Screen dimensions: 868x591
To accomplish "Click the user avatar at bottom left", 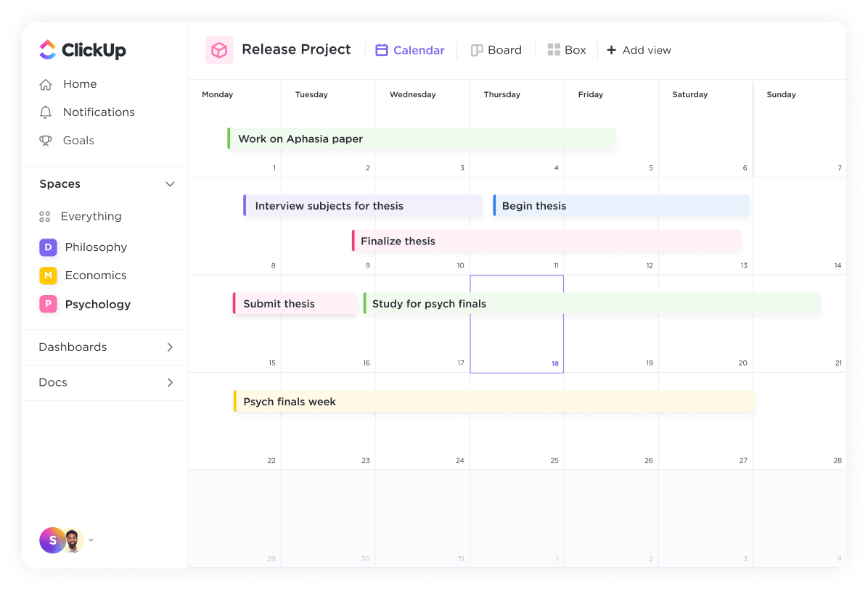I will point(52,540).
